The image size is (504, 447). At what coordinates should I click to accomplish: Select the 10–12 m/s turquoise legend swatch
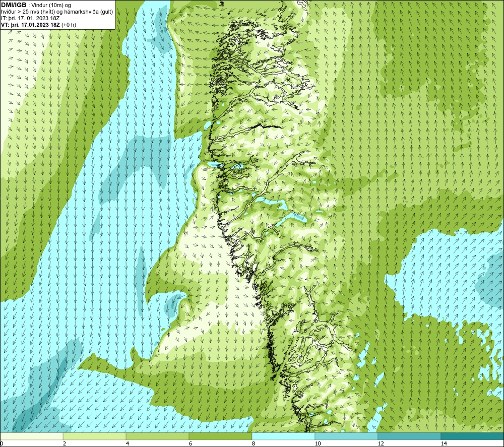pos(347,436)
